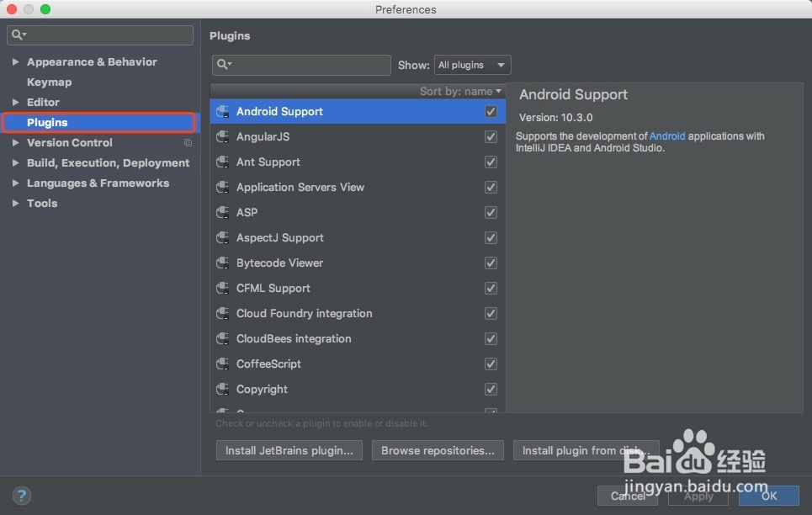Select the CoffeeScript plugin row
Image resolution: width=812 pixels, height=515 pixels.
point(358,364)
